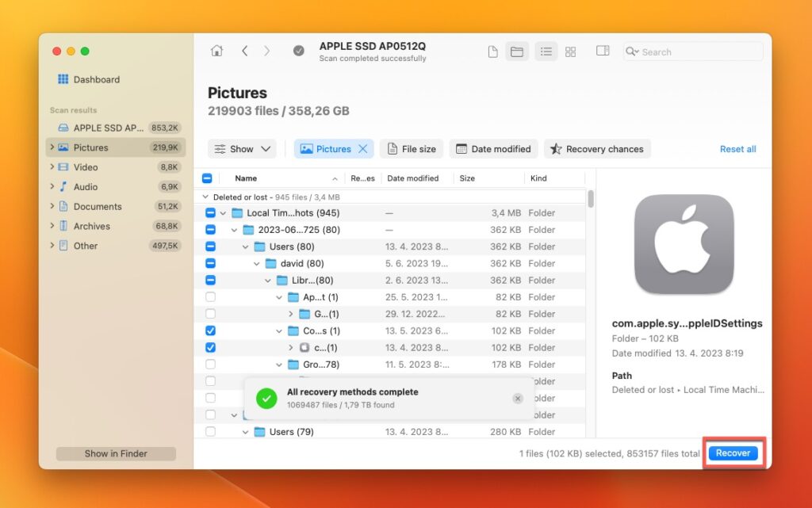Check the checkbox next to david (80)
812x508 pixels.
(209, 263)
